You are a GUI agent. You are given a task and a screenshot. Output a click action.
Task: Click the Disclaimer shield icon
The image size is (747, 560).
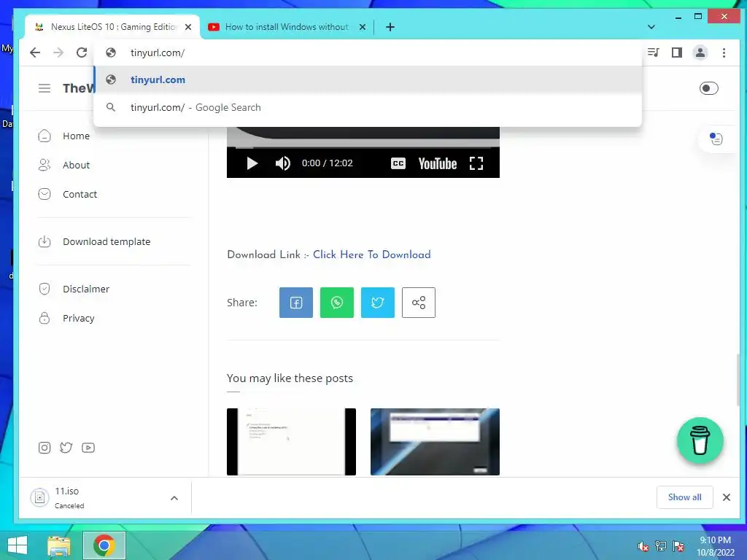coord(44,289)
